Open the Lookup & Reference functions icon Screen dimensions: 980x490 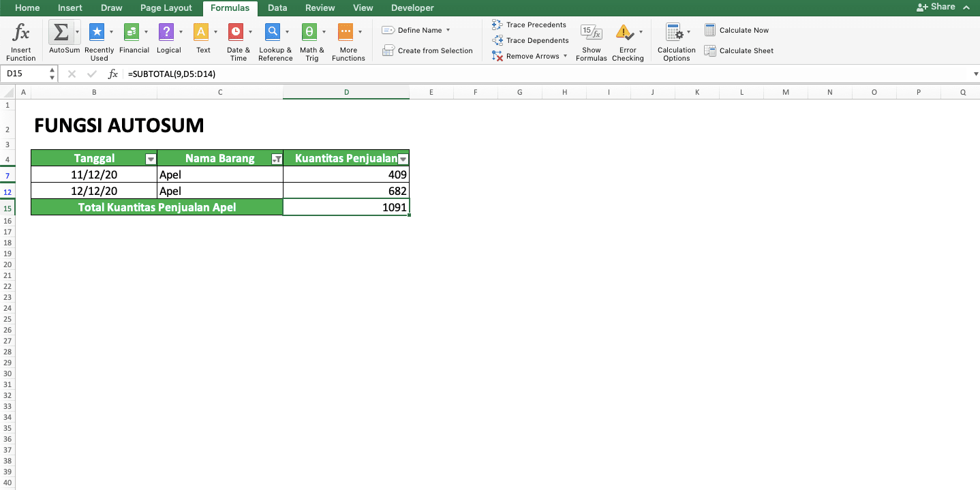point(273,32)
